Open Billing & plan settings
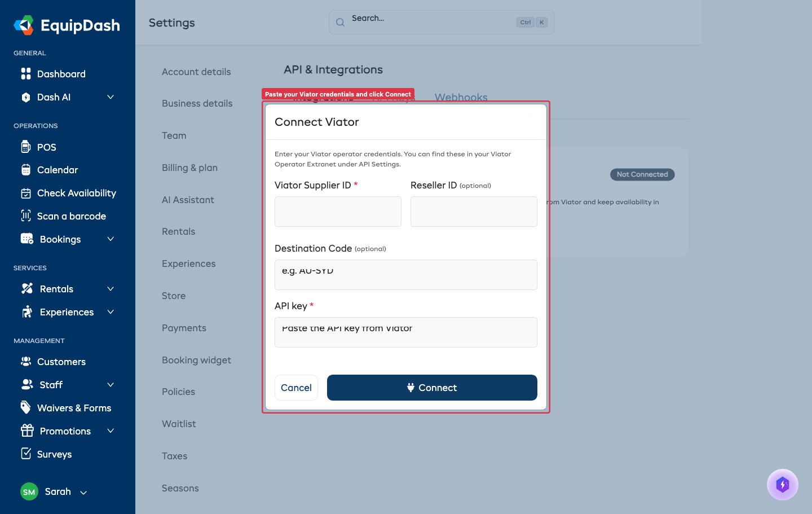 click(189, 168)
